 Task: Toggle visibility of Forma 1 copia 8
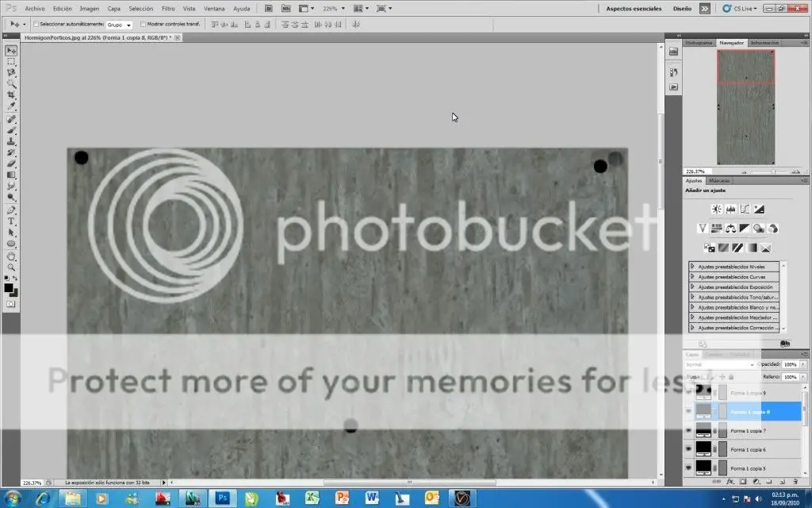coord(688,412)
